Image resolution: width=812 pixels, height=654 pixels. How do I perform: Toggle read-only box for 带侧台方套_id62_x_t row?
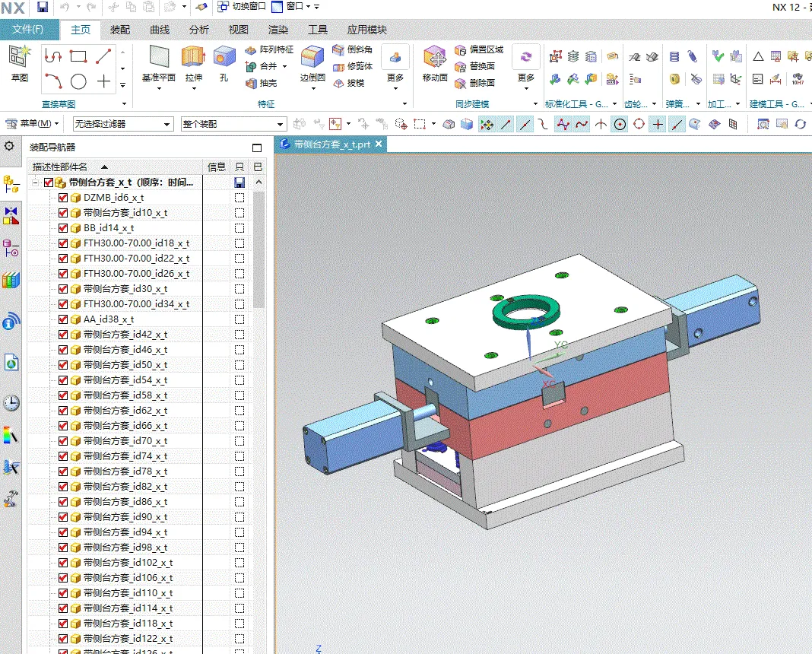[x=239, y=411]
